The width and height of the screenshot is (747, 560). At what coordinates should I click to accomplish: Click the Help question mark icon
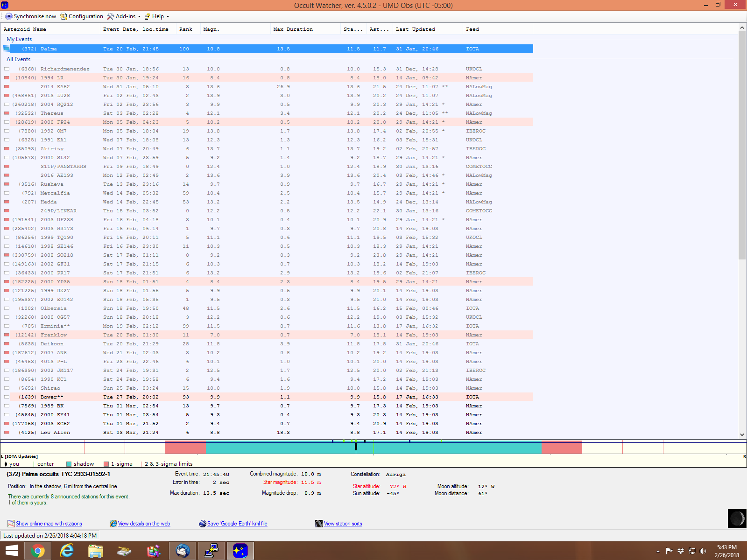coord(148,16)
